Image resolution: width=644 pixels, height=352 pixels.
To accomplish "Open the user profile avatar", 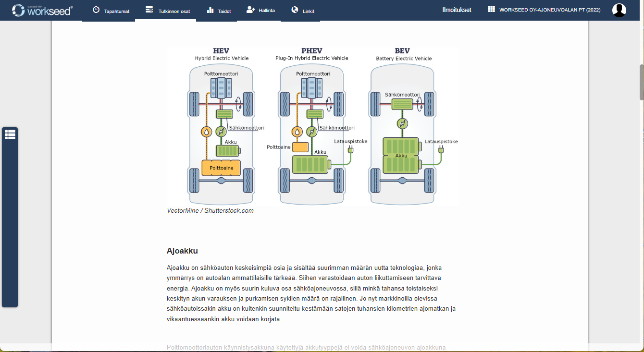I will coord(619,10).
